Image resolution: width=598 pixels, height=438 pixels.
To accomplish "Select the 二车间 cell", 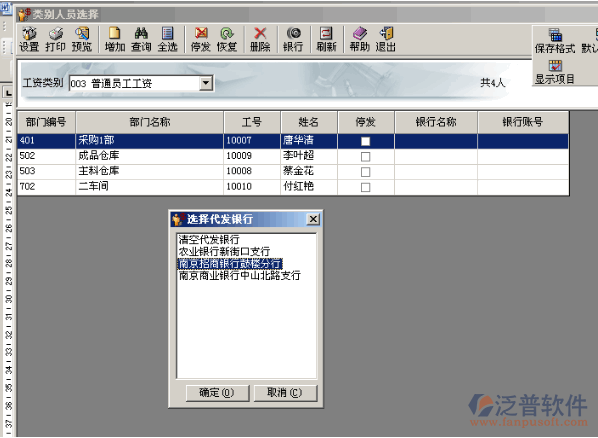I will [x=150, y=187].
